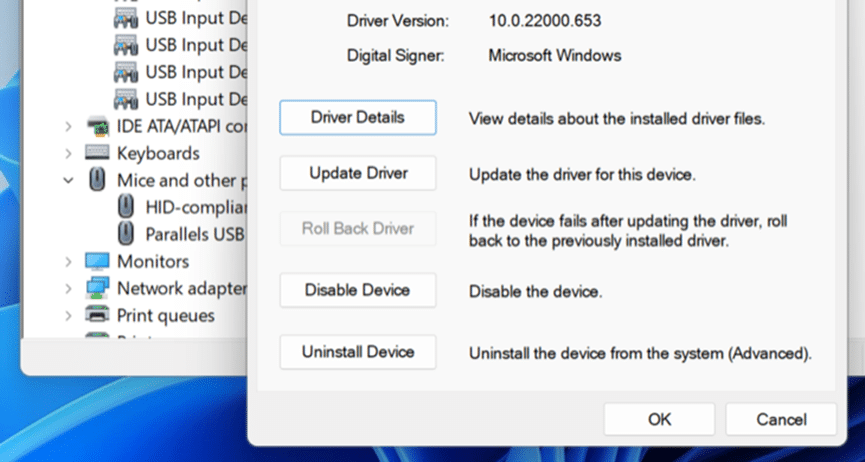Click the IDE ATA/ATAPI controllers category icon
This screenshot has width=865, height=462.
[x=98, y=127]
